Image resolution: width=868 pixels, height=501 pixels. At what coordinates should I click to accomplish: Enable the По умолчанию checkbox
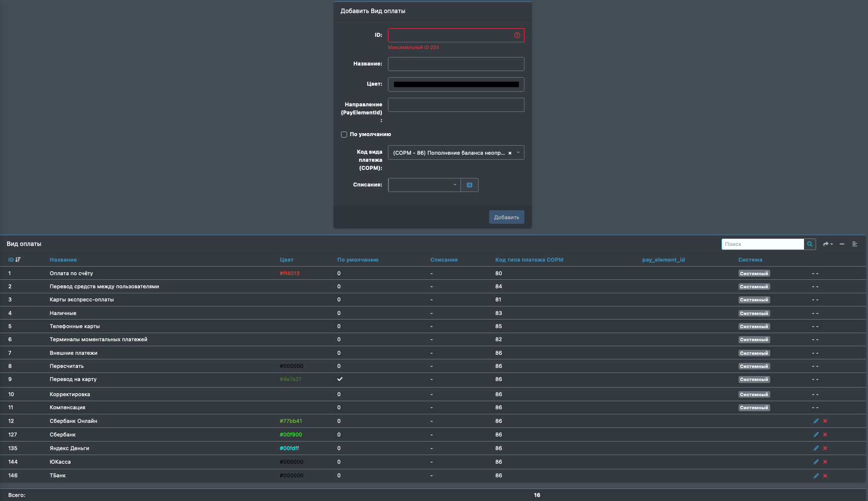(344, 135)
